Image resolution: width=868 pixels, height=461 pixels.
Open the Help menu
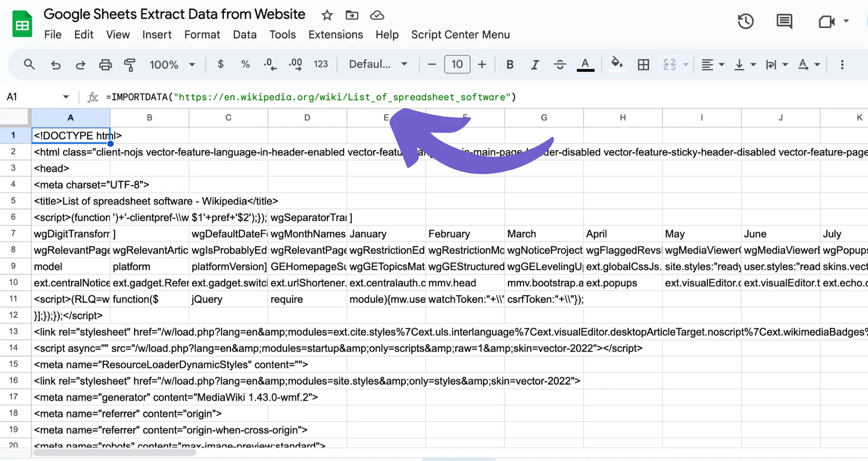(x=387, y=35)
